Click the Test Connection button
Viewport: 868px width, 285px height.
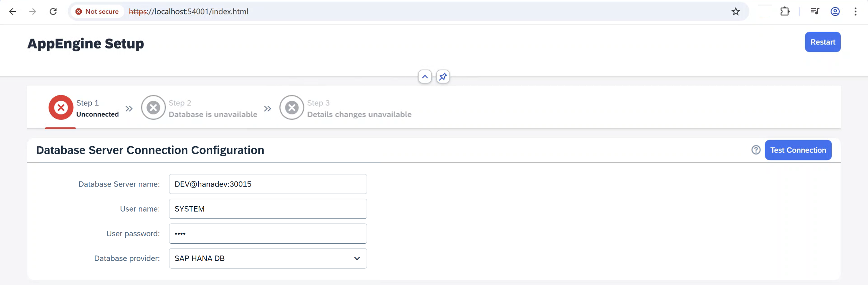click(x=798, y=150)
